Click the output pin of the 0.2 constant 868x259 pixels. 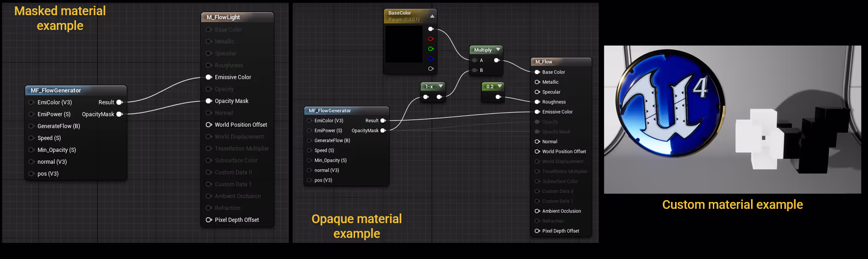coord(498,97)
